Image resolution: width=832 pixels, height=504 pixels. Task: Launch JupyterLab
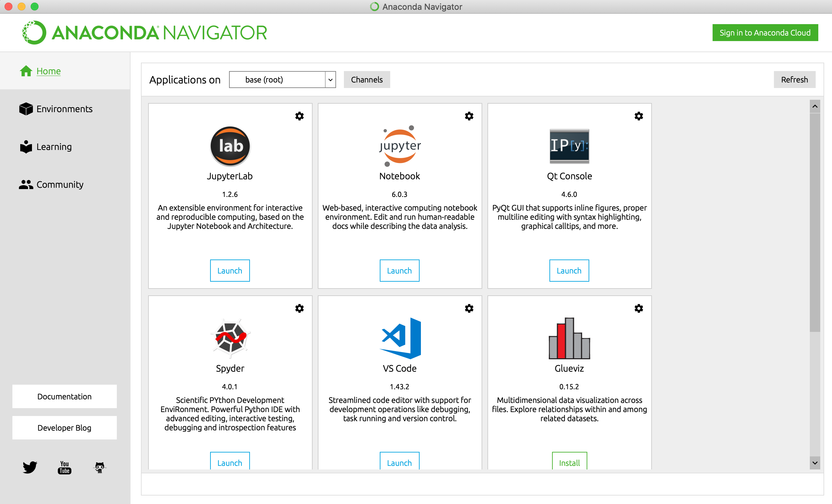point(230,271)
